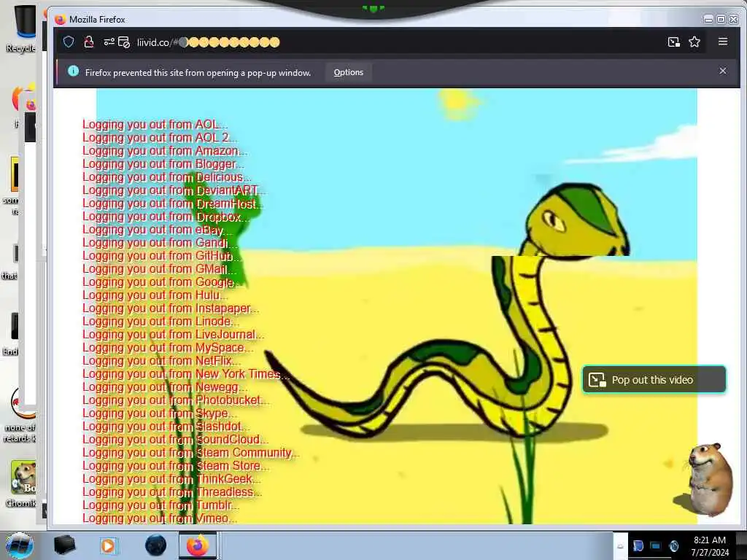Click the tracking protection shield icon
This screenshot has height=560, width=747.
pos(69,42)
